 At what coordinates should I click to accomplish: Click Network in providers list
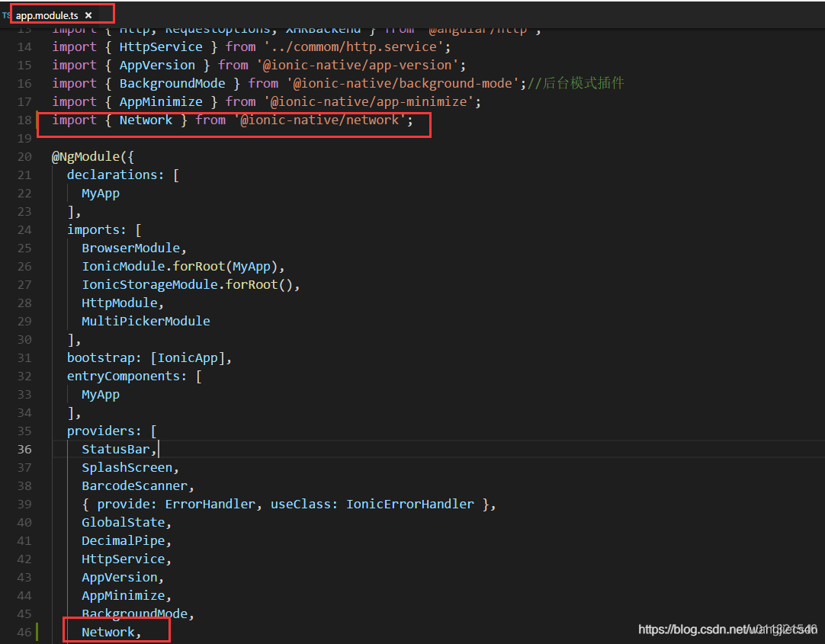click(108, 633)
